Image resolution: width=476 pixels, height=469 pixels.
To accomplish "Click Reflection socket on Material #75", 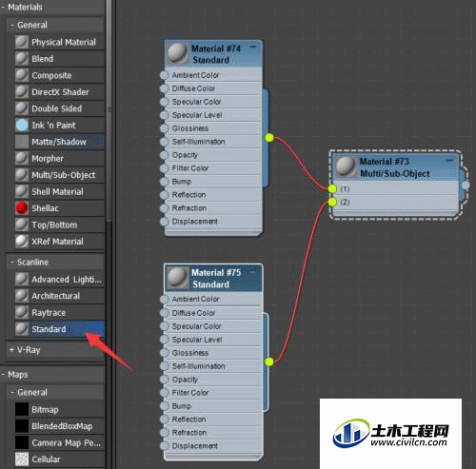I will (164, 420).
